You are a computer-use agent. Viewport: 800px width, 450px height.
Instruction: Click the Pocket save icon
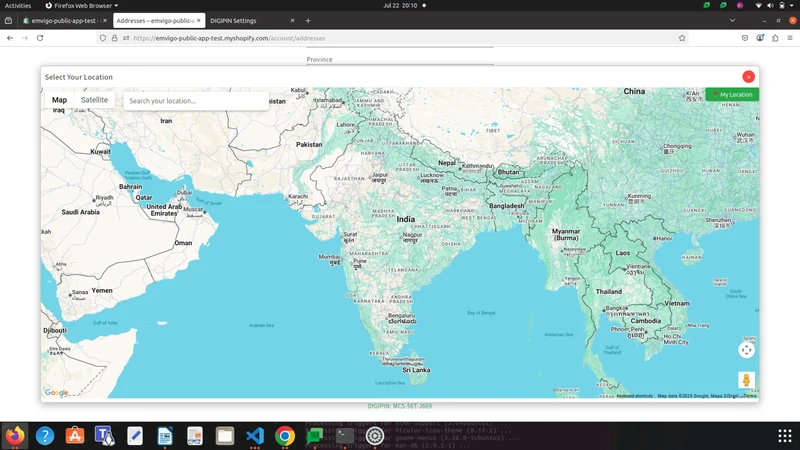pyautogui.click(x=745, y=38)
